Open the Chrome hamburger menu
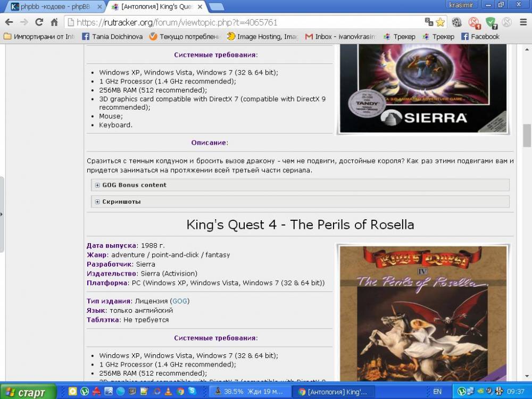Viewport: 532px width, 399px height. click(x=523, y=22)
